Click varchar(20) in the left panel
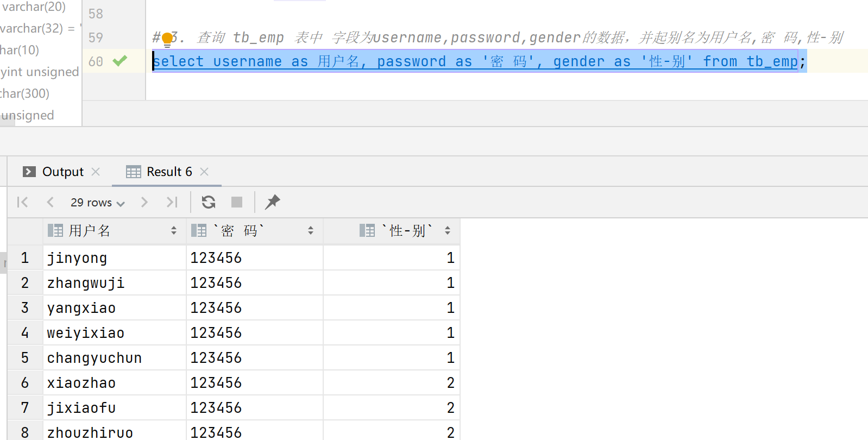Viewport: 868px width, 440px height. click(x=33, y=7)
